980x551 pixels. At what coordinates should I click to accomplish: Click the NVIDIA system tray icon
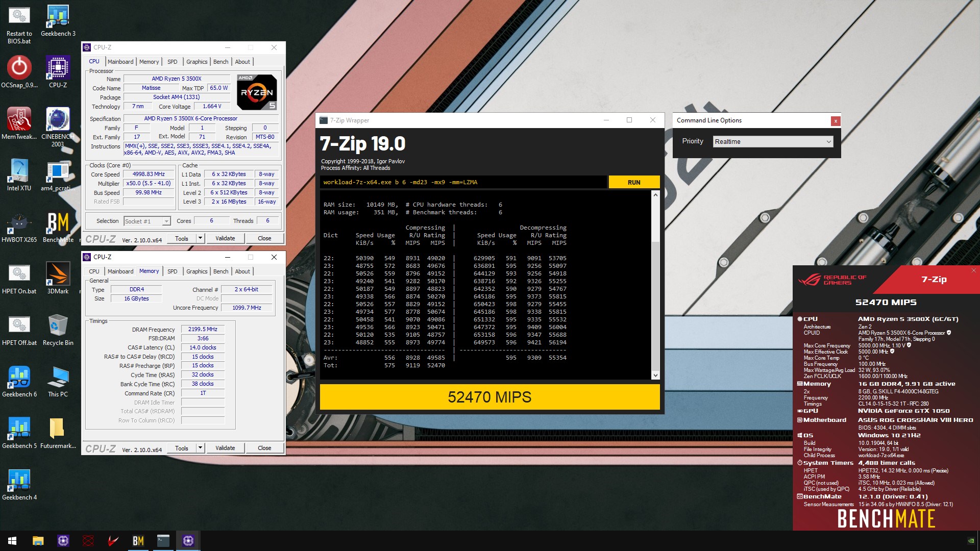(970, 541)
